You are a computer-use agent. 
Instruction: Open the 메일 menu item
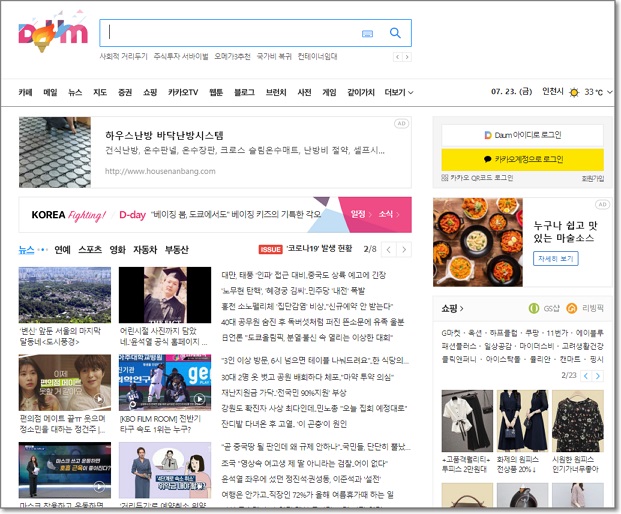point(50,92)
